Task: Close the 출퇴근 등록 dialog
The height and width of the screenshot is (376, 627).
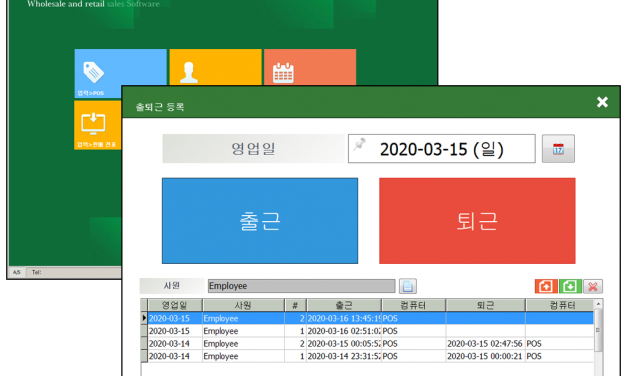Action: coord(602,102)
